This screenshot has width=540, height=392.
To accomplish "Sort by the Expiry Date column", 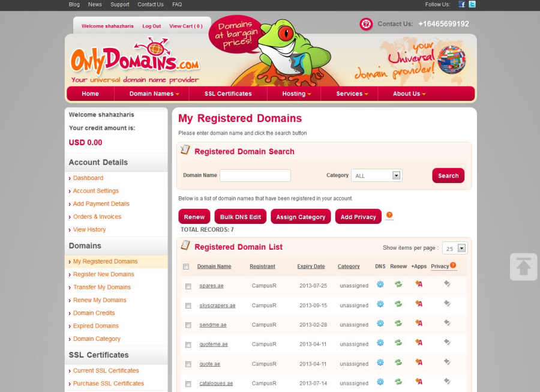I will click(311, 267).
